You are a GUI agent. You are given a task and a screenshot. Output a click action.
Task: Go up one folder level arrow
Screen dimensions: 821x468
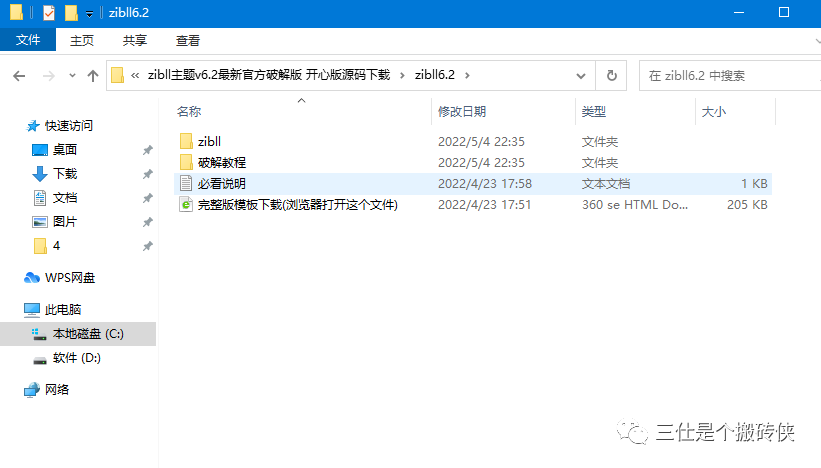point(93,76)
